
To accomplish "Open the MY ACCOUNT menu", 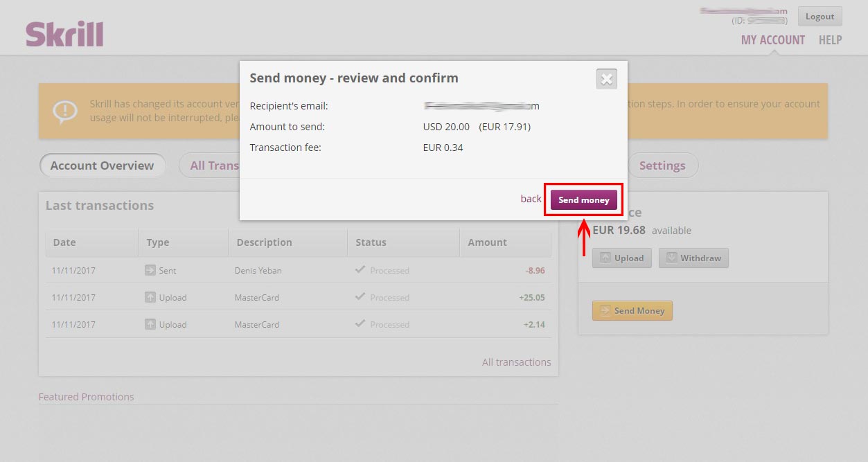I will [x=772, y=39].
